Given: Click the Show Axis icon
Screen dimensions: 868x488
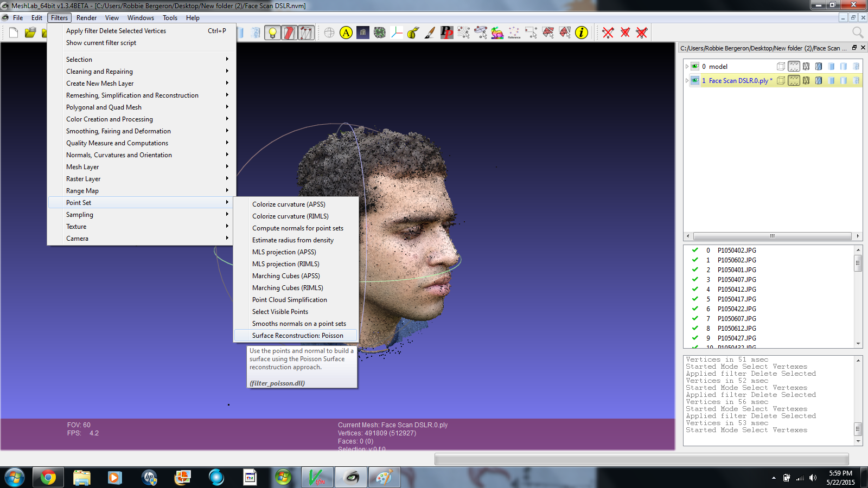Looking at the screenshot, I should [397, 33].
